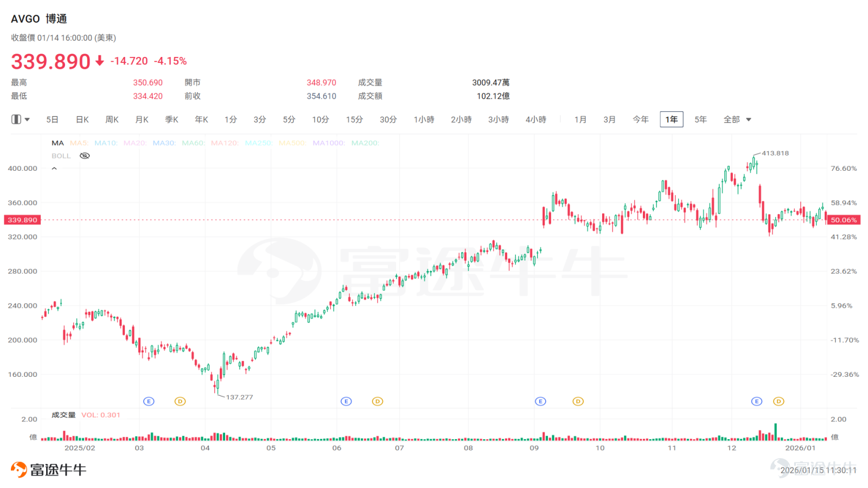Toggle the MA5 moving average line

tap(79, 143)
